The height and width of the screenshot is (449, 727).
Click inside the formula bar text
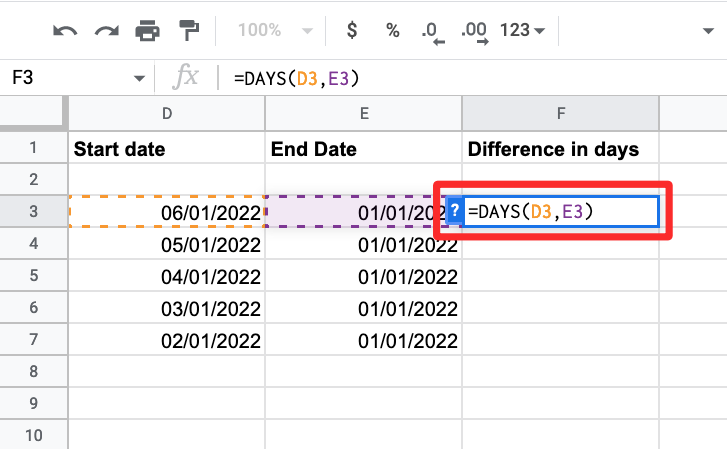pyautogui.click(x=400, y=78)
